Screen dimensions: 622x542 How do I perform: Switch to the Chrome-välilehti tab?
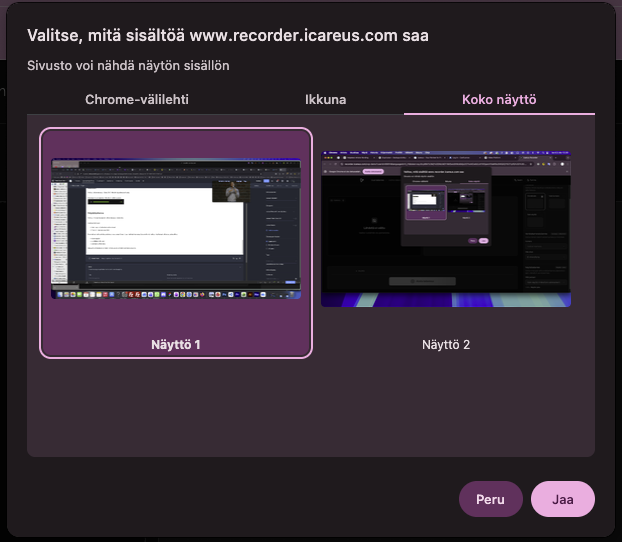point(136,99)
